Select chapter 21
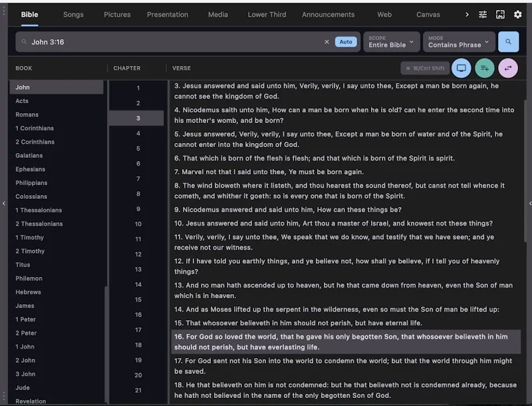The width and height of the screenshot is (532, 406). pyautogui.click(x=138, y=391)
